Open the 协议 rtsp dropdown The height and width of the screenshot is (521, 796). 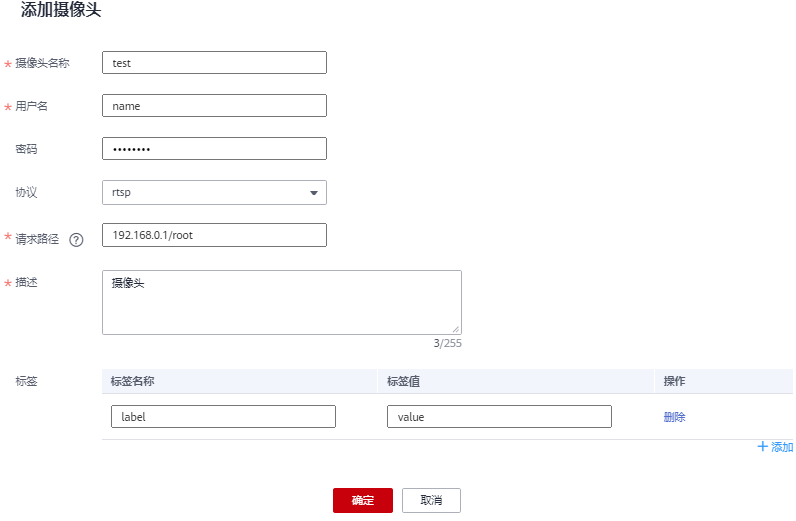[x=214, y=192]
